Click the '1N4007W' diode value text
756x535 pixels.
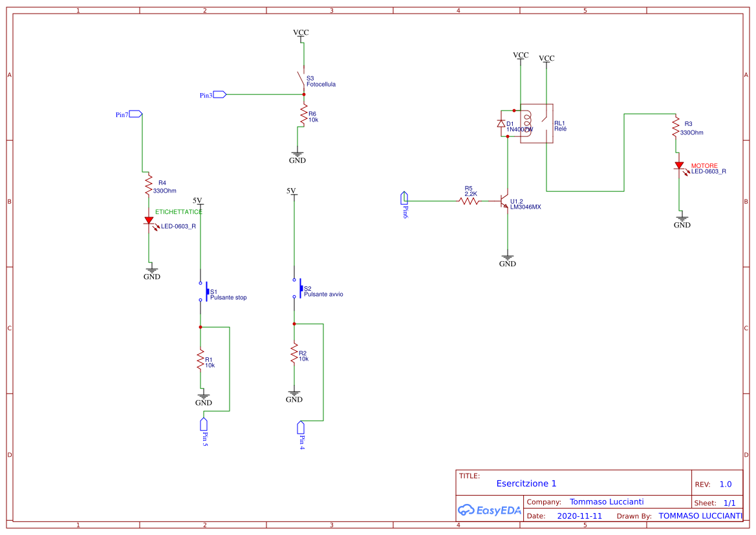(520, 129)
